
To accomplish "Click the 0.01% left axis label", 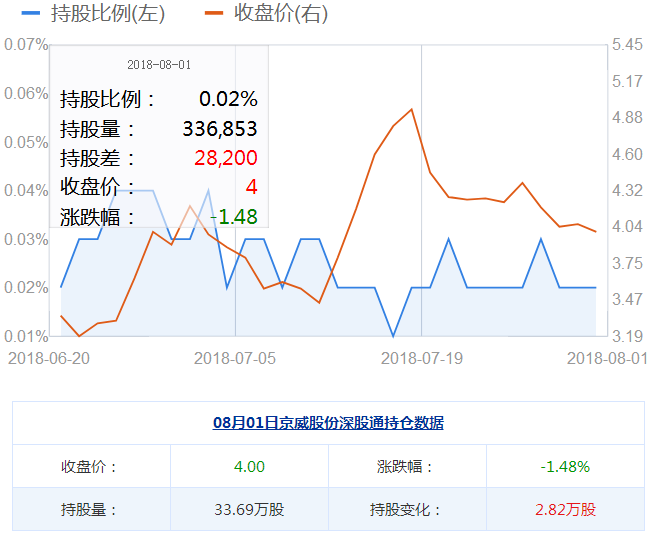I will tap(26, 337).
